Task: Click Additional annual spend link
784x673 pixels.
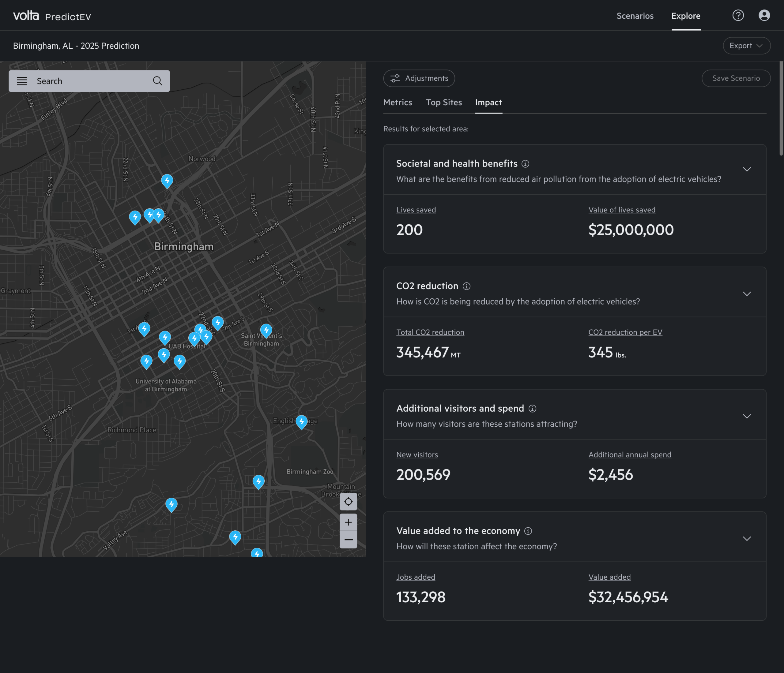Action: [630, 455]
